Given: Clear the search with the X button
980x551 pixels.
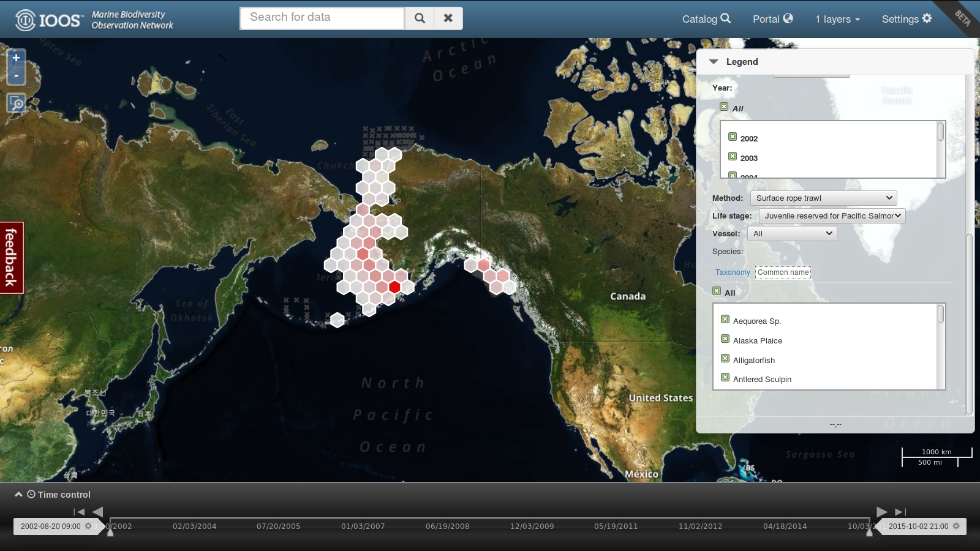Looking at the screenshot, I should click(x=448, y=18).
